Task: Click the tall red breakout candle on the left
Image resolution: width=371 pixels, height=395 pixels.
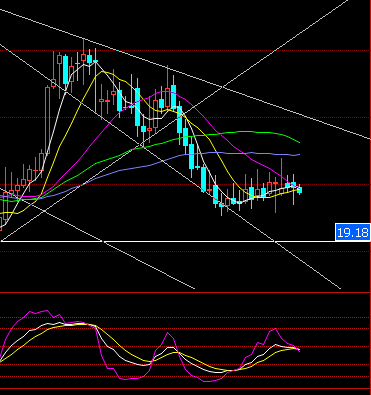Action: (x=47, y=120)
